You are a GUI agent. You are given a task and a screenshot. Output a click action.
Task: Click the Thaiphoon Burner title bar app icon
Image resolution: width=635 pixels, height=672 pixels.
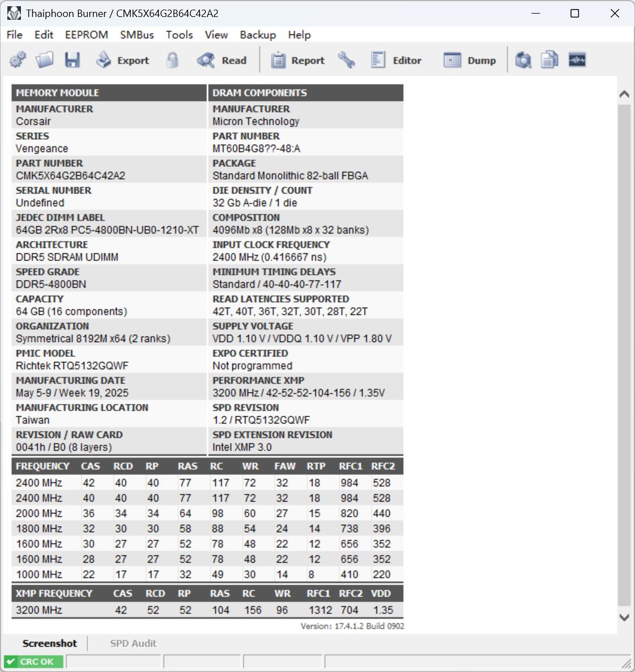(x=14, y=13)
